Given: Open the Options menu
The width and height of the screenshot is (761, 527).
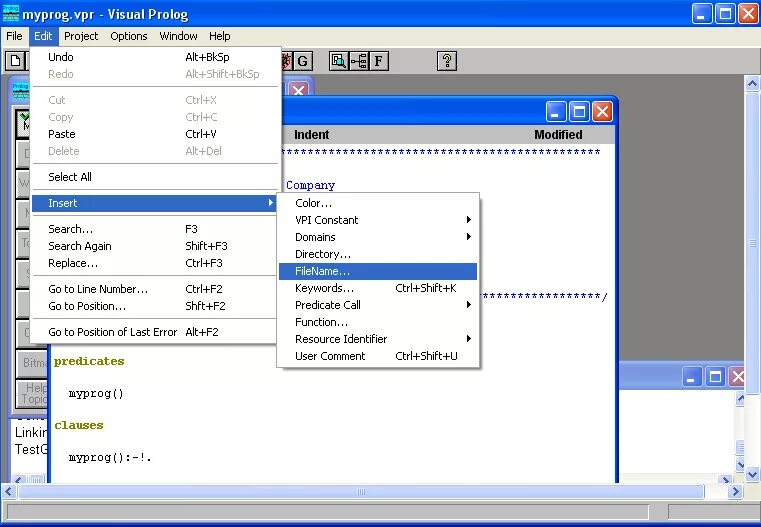Looking at the screenshot, I should point(129,36).
